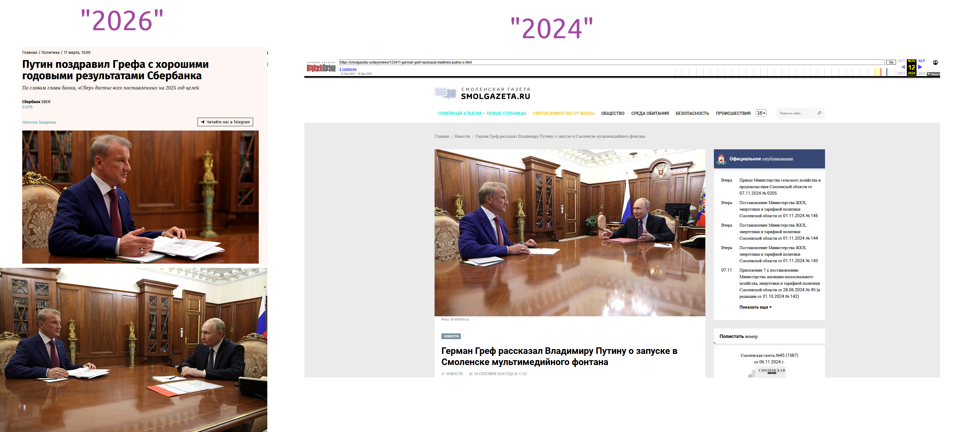Click the Wayback Machine logo
The width and height of the screenshot is (980, 432).
[x=321, y=68]
